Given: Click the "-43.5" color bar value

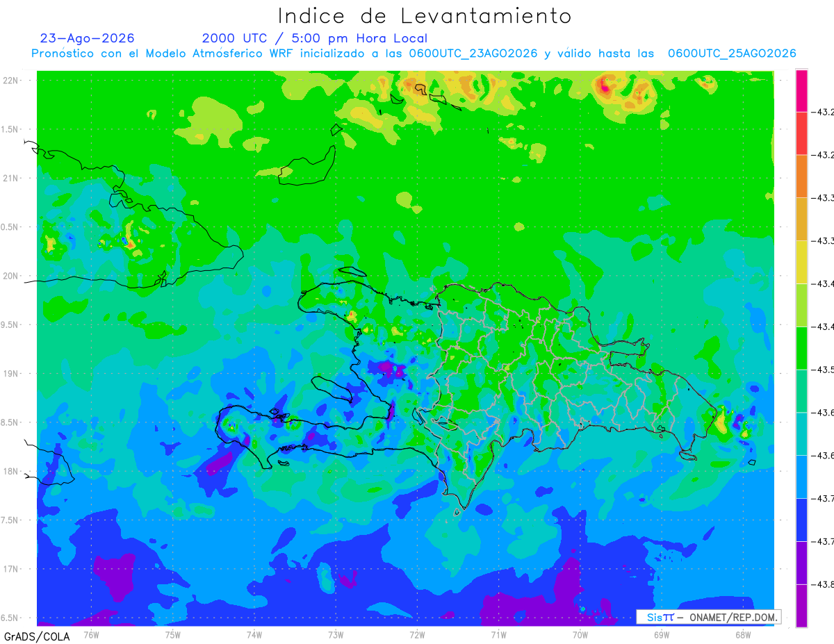Looking at the screenshot, I should (824, 369).
